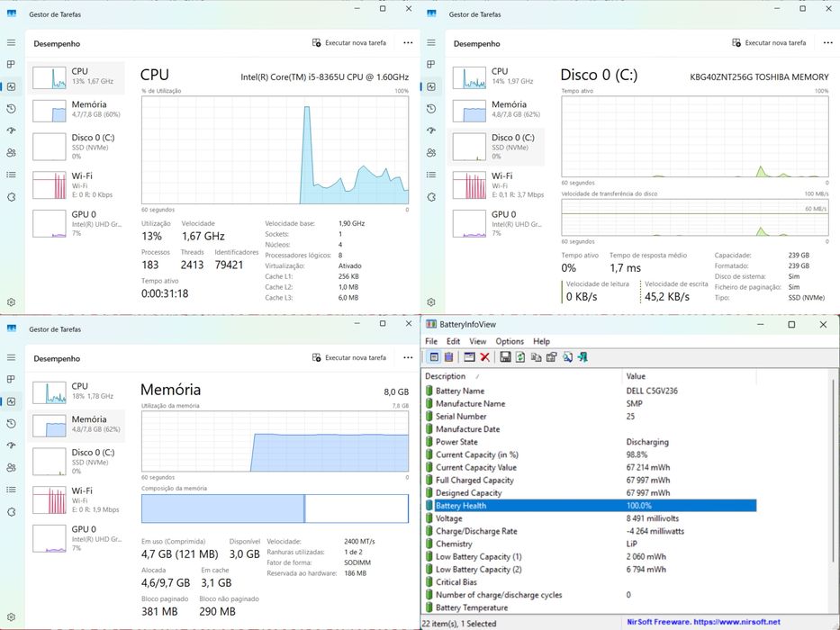The image size is (840, 630).
Task: Select Battery Name row 'DELL C5GV236'
Action: tap(590, 391)
